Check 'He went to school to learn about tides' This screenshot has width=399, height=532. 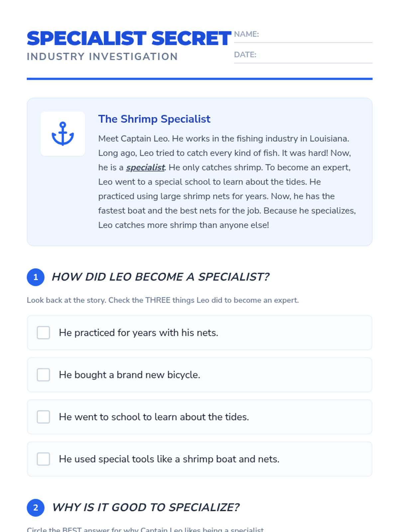[44, 417]
